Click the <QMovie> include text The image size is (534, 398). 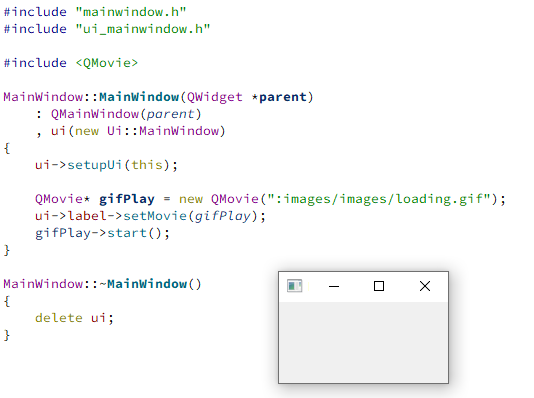click(x=107, y=63)
